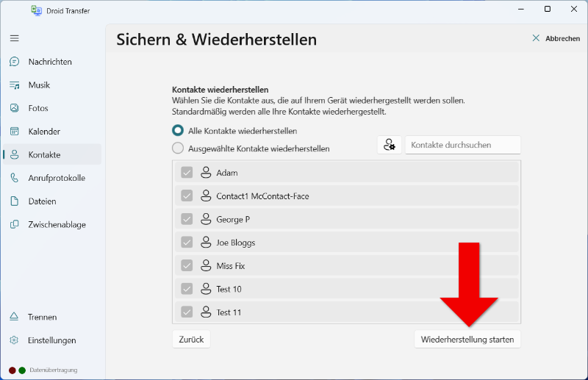Screen dimensions: 588x380
Task: Open Nachrichten in the sidebar
Action: [50, 62]
